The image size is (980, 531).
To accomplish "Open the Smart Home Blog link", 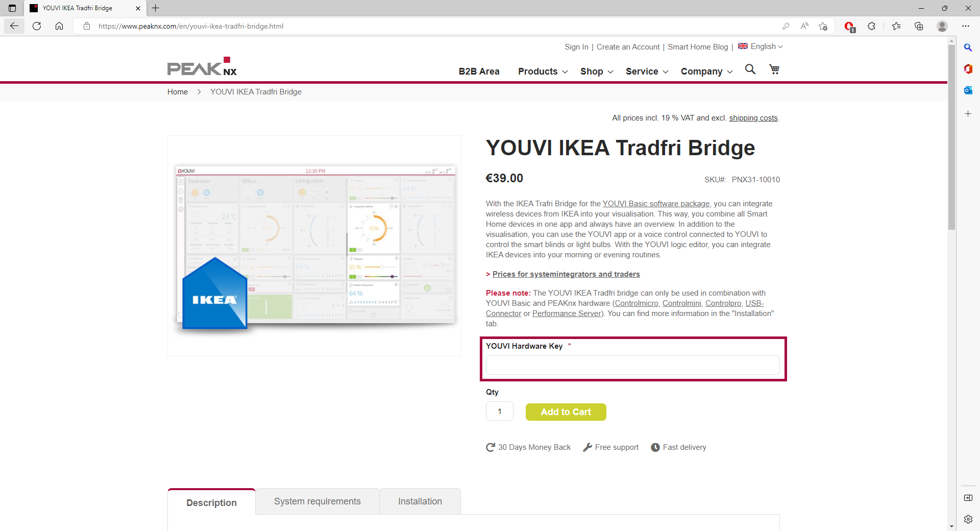I will click(x=698, y=47).
